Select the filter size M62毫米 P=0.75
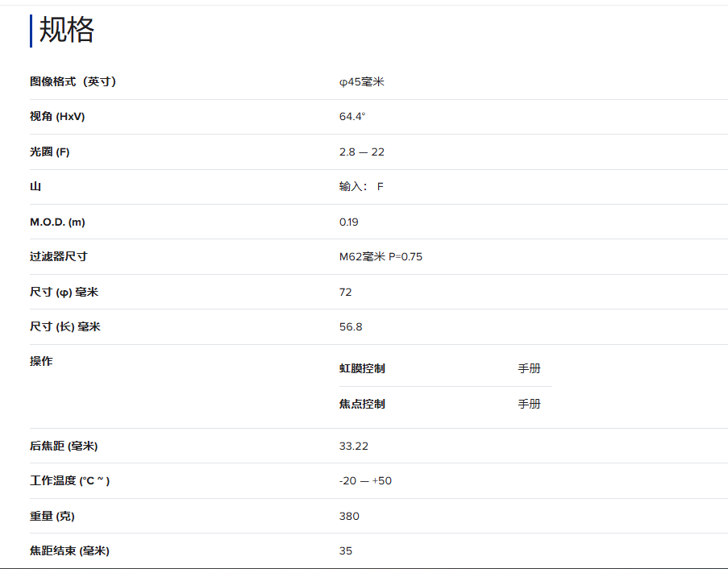Viewport: 728px width, 569px height. point(381,256)
